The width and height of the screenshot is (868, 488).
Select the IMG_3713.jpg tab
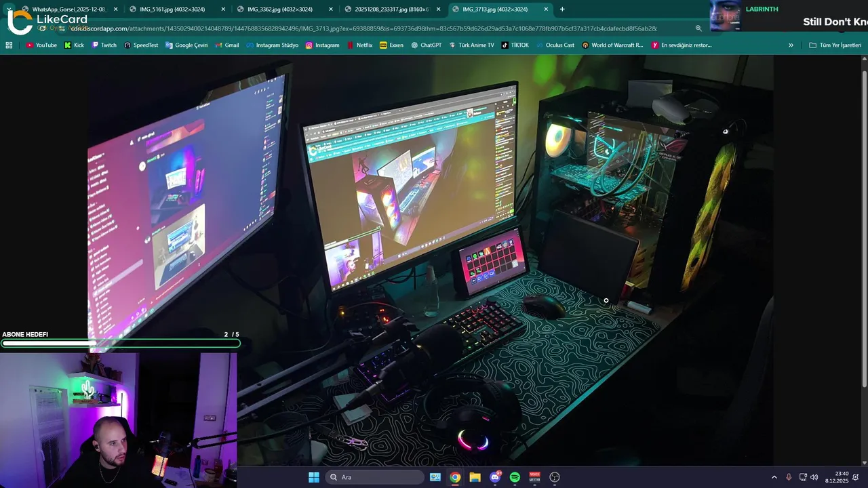pos(499,9)
